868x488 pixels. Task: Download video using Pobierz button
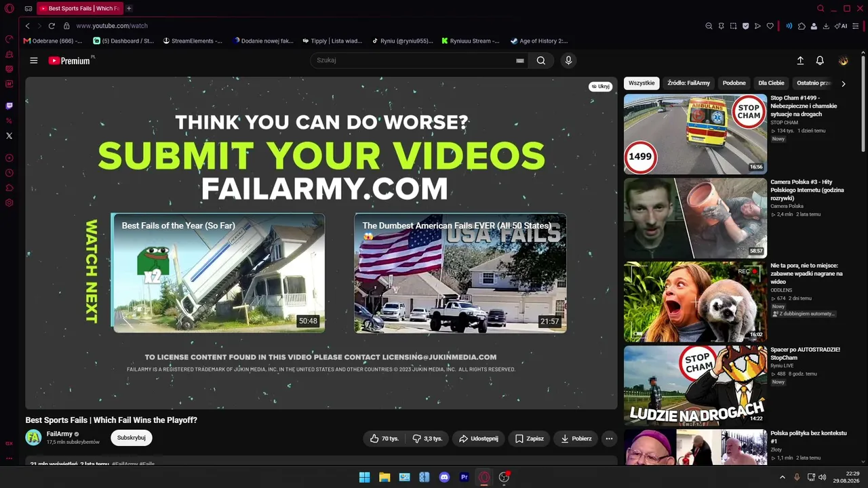tap(576, 439)
